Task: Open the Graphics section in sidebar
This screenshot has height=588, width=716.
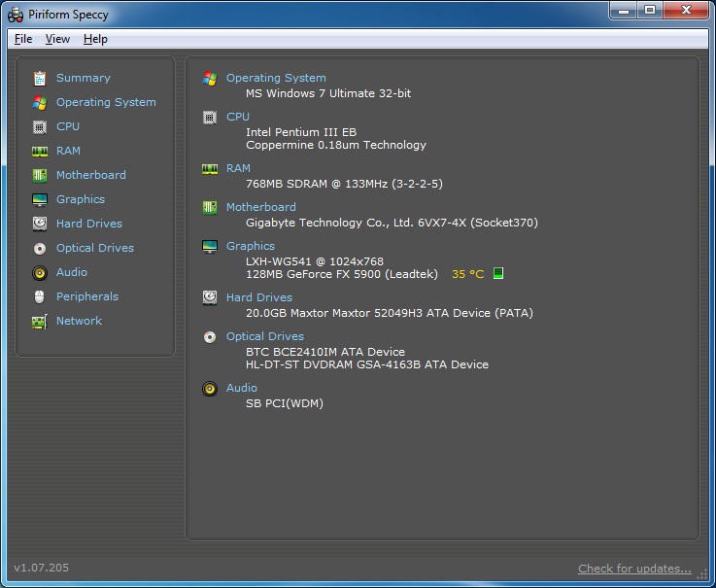Action: coord(81,199)
